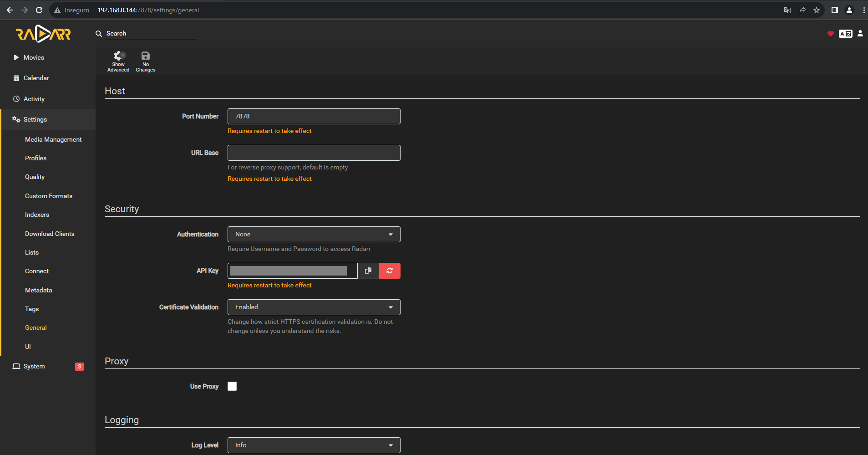Open the user profile icon in header
The image size is (868, 455).
(x=860, y=33)
